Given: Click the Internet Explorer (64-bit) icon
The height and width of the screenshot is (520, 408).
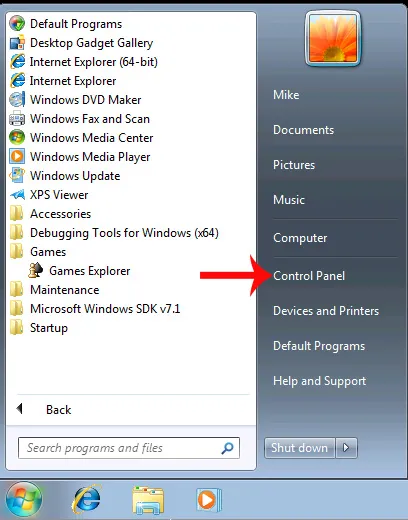Looking at the screenshot, I should 17,62.
